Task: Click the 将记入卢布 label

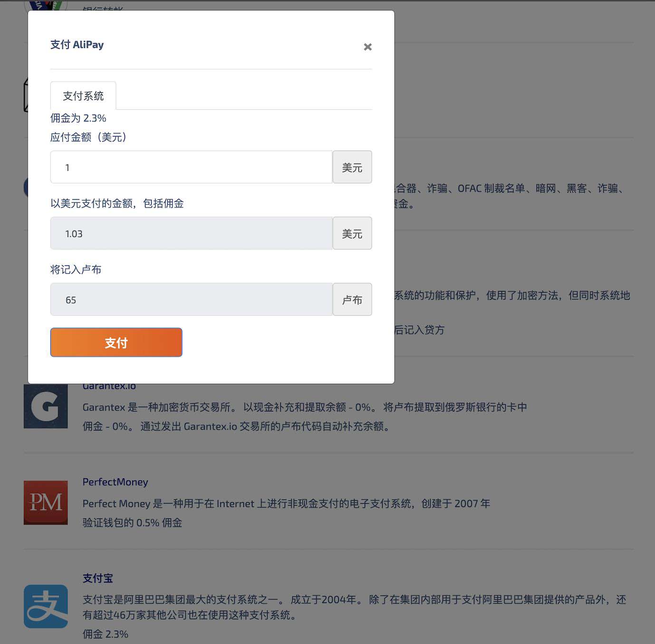Action: [x=76, y=269]
